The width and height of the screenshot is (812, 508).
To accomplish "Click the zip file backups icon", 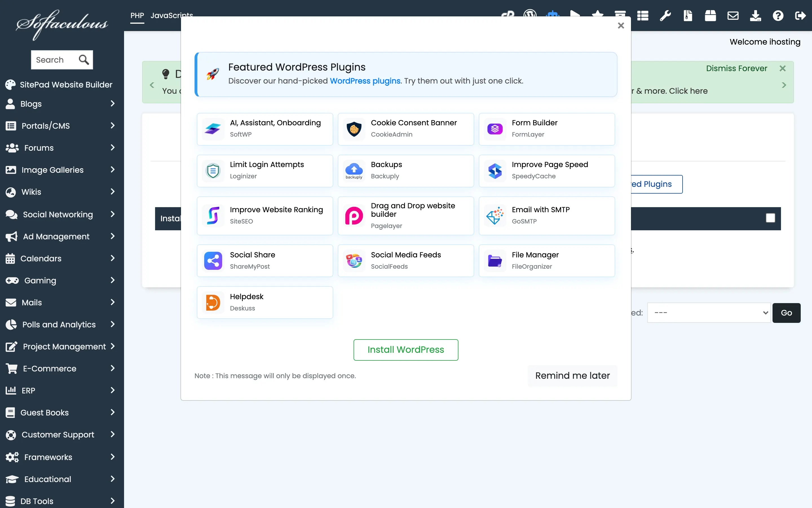I will pos(687,16).
